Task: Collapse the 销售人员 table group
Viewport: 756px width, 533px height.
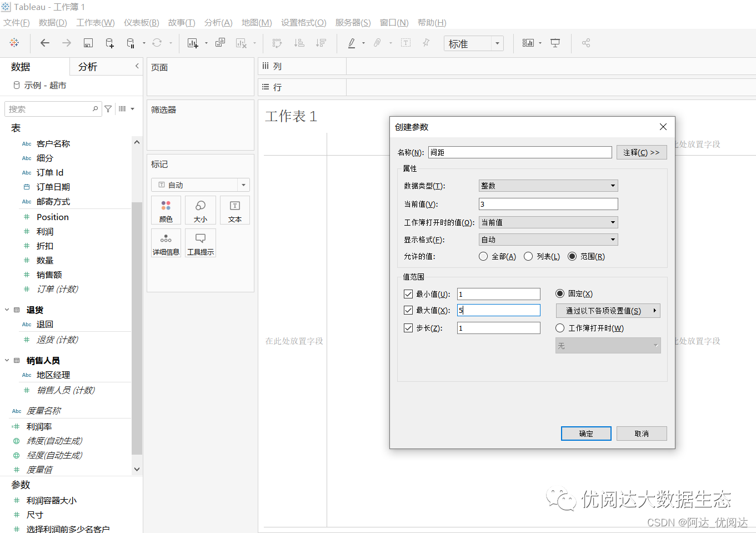Action: [x=7, y=360]
